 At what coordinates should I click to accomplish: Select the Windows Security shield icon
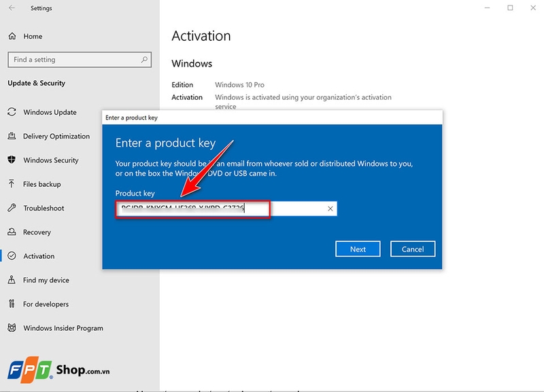pyautogui.click(x=12, y=160)
